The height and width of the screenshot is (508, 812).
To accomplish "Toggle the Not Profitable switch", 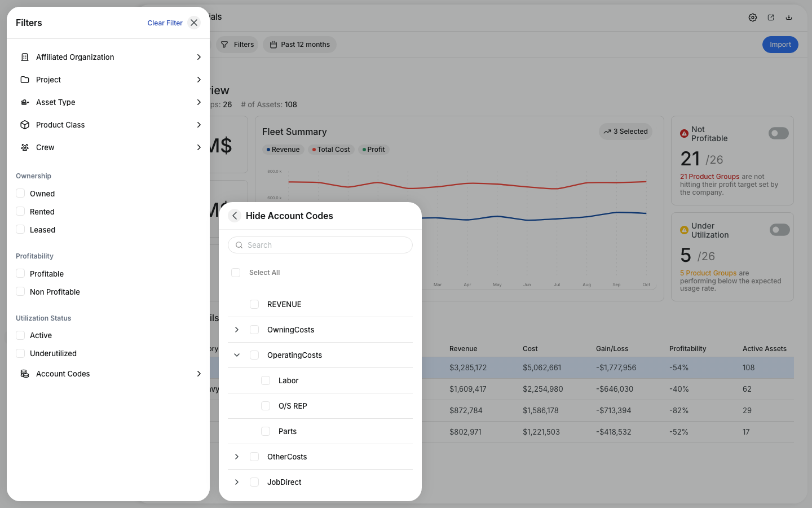I will 778,133.
